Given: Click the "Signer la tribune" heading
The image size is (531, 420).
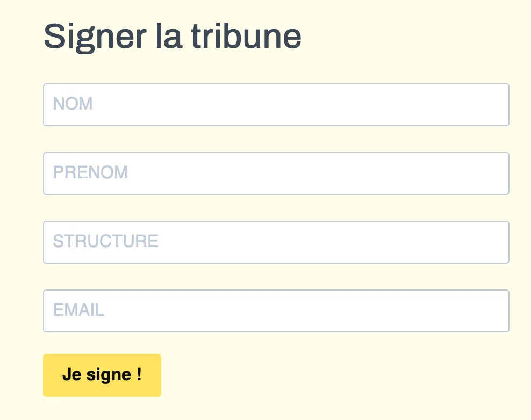Looking at the screenshot, I should (x=172, y=37).
